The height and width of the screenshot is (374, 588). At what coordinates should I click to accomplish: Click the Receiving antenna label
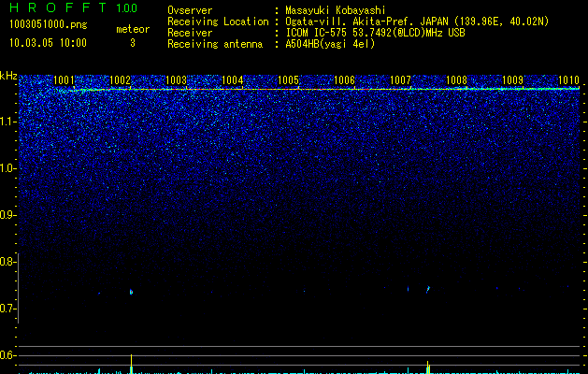215,44
